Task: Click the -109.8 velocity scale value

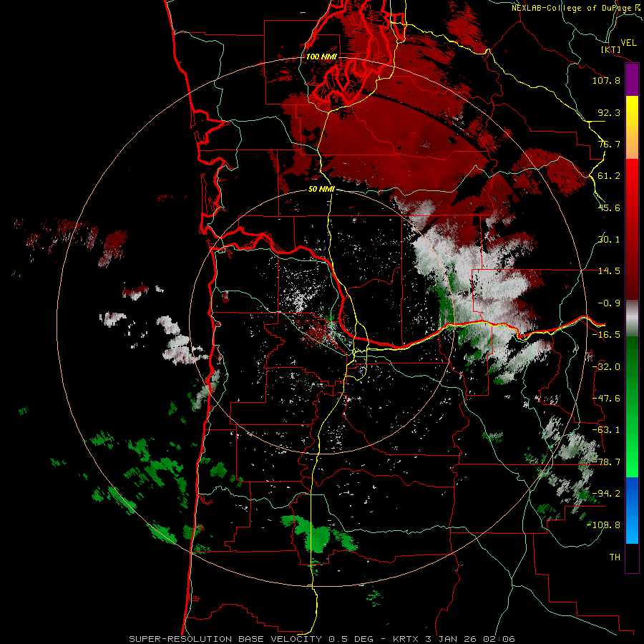Action: pos(604,525)
